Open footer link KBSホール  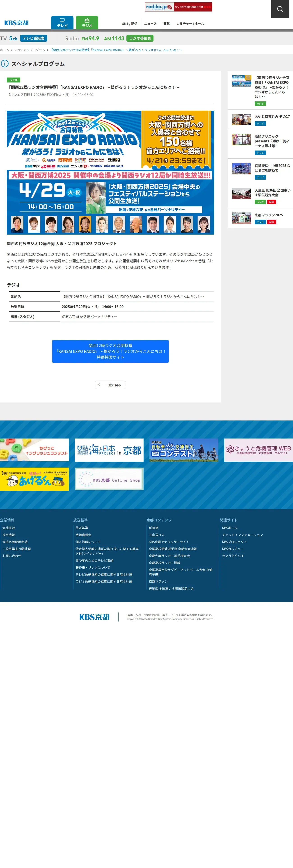[230, 528]
